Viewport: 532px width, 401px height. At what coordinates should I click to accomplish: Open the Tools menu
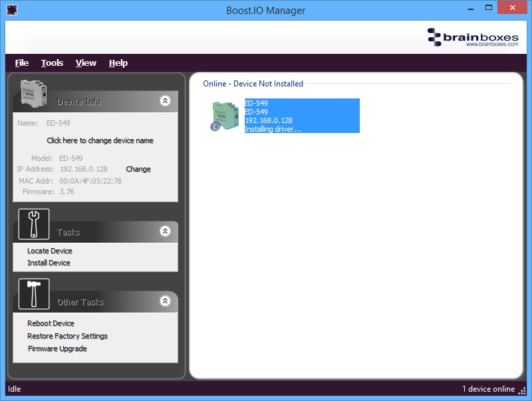pyautogui.click(x=52, y=63)
